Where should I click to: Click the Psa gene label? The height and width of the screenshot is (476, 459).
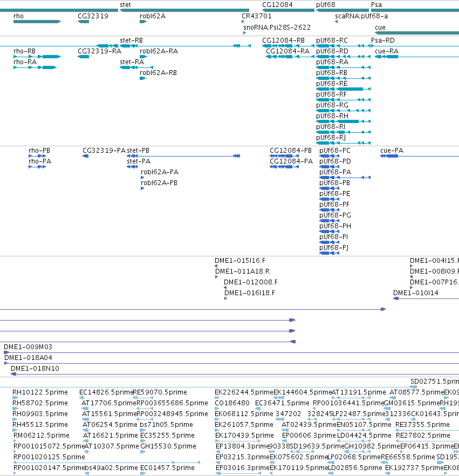click(x=376, y=5)
